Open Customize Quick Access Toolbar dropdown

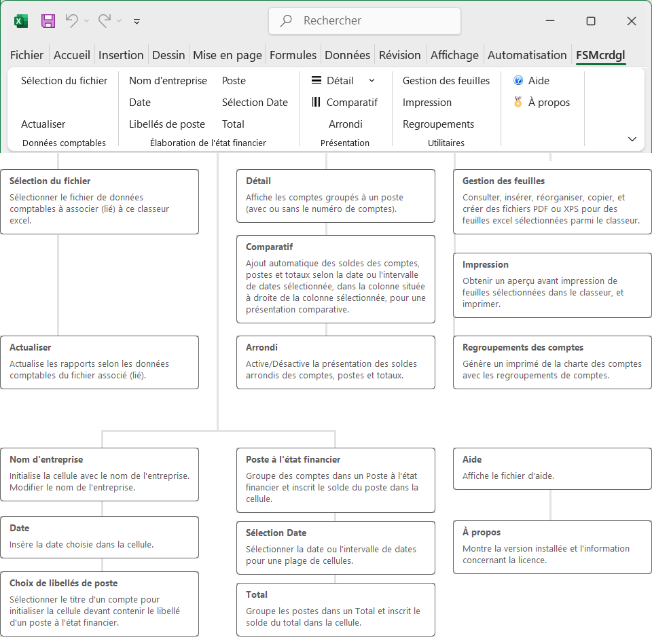coord(137,21)
